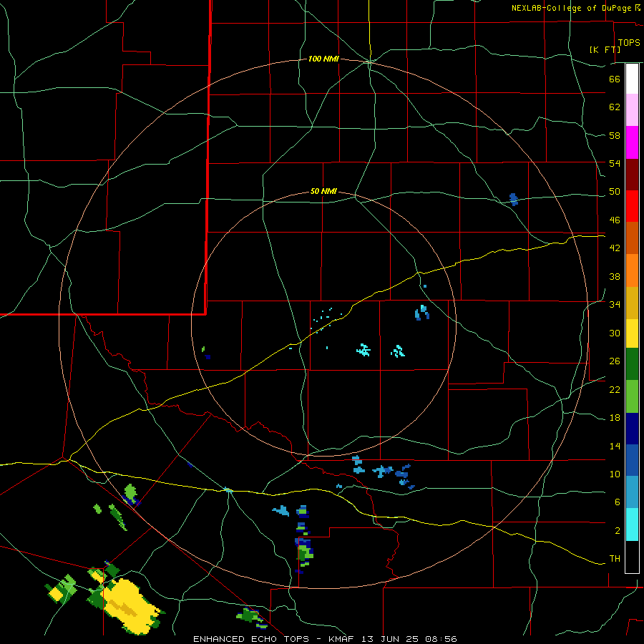Click the light orange legend swatch

point(632,270)
